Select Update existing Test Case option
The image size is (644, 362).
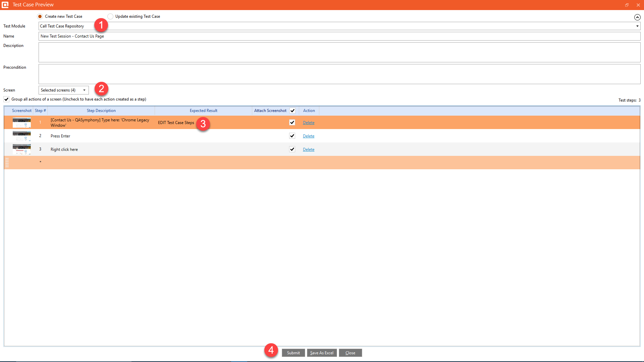click(110, 16)
